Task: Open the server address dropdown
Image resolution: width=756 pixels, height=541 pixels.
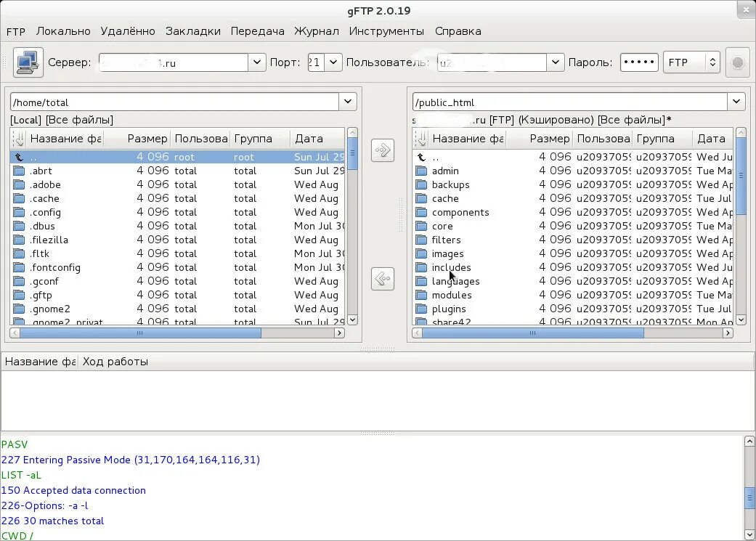Action: (257, 62)
